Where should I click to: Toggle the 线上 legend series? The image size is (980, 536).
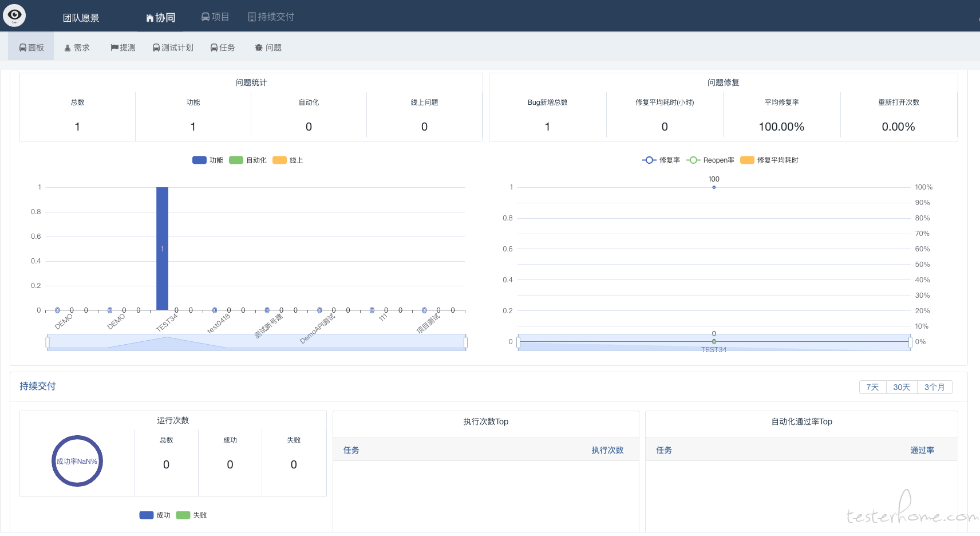(x=288, y=160)
